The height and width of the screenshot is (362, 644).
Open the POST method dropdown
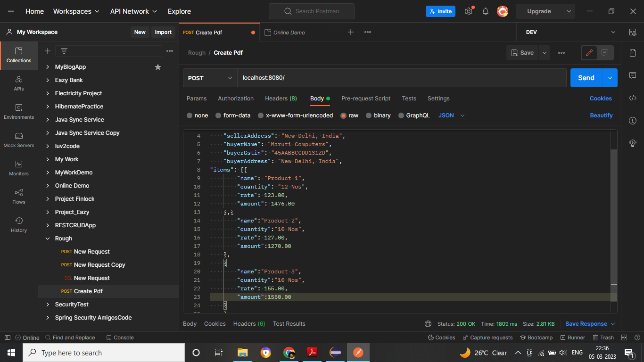210,77
